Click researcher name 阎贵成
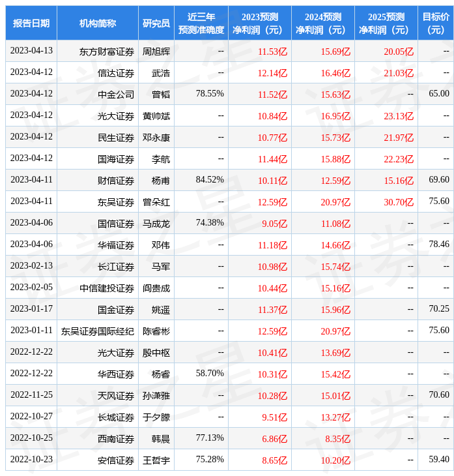This screenshot has width=454, height=476. coord(156,288)
